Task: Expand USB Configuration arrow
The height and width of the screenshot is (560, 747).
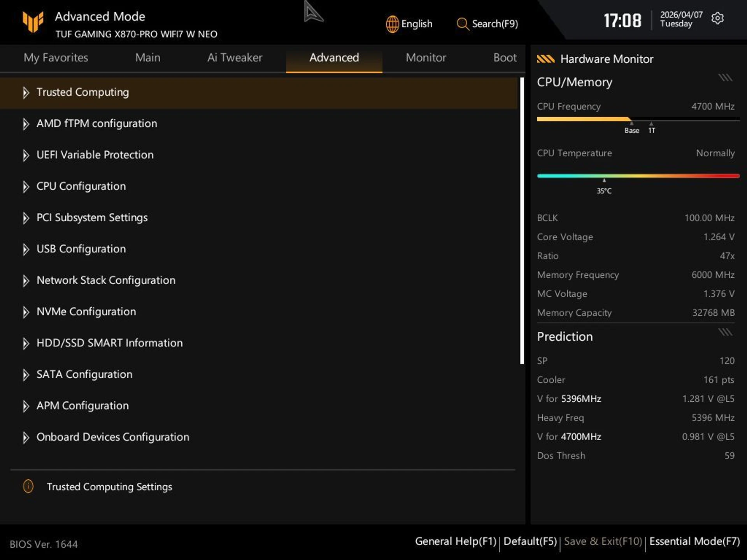Action: 26,249
